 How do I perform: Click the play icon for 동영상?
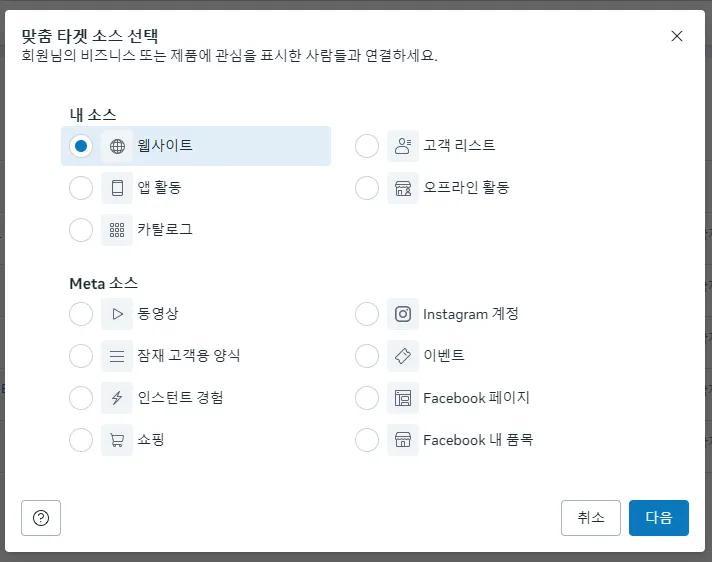117,314
